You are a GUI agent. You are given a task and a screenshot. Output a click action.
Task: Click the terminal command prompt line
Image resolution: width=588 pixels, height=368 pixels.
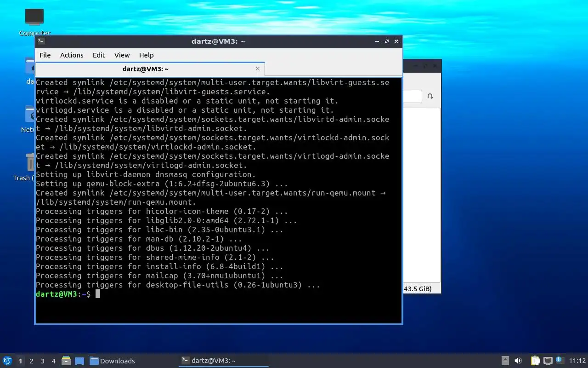[x=68, y=294]
